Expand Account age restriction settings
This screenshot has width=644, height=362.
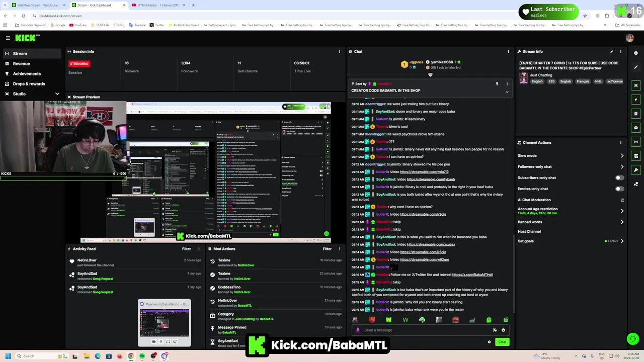622,211
